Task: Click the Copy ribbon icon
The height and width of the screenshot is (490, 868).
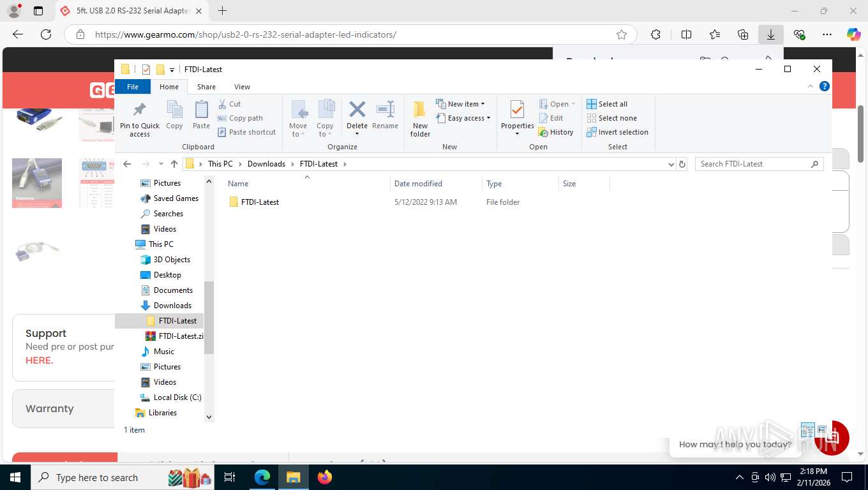Action: point(174,115)
